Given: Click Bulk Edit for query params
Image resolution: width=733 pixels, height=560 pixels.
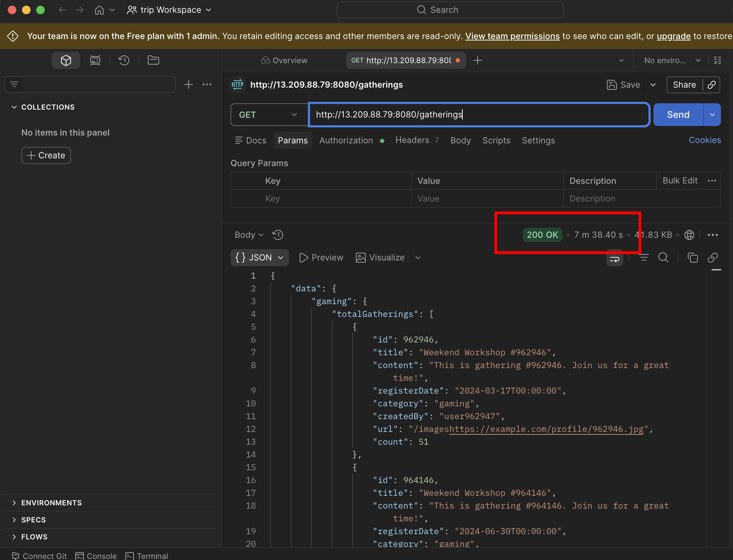Looking at the screenshot, I should tap(680, 181).
